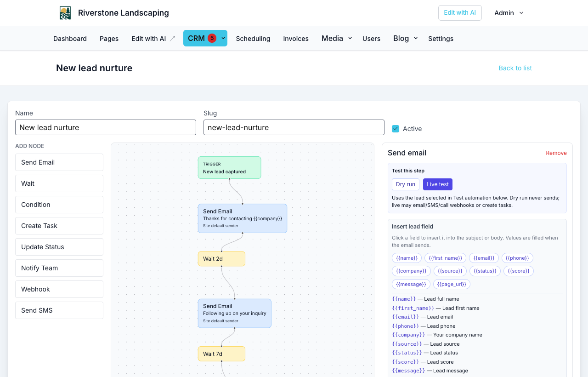Open the Dashboard menu item
The width and height of the screenshot is (588, 377).
coord(70,39)
